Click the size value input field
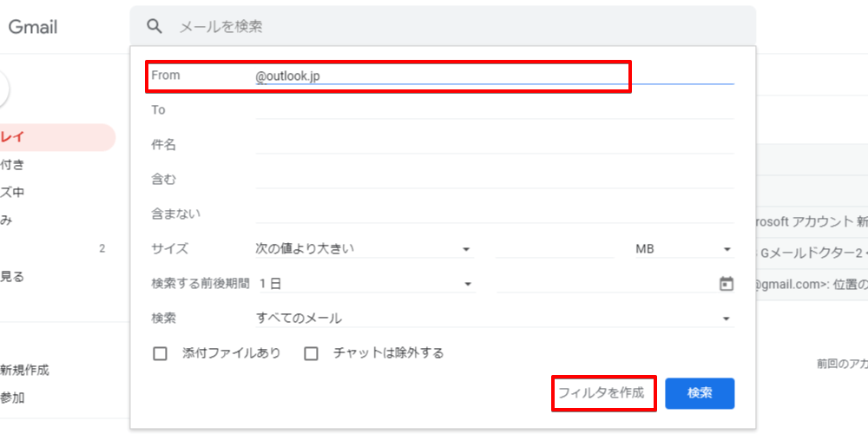The width and height of the screenshot is (868, 434). 555,249
